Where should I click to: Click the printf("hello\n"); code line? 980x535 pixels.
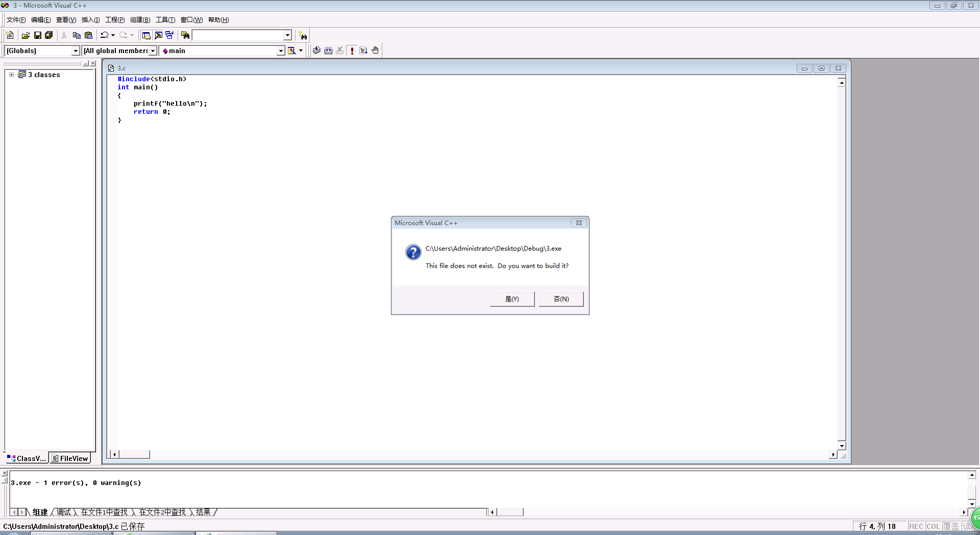coord(170,104)
